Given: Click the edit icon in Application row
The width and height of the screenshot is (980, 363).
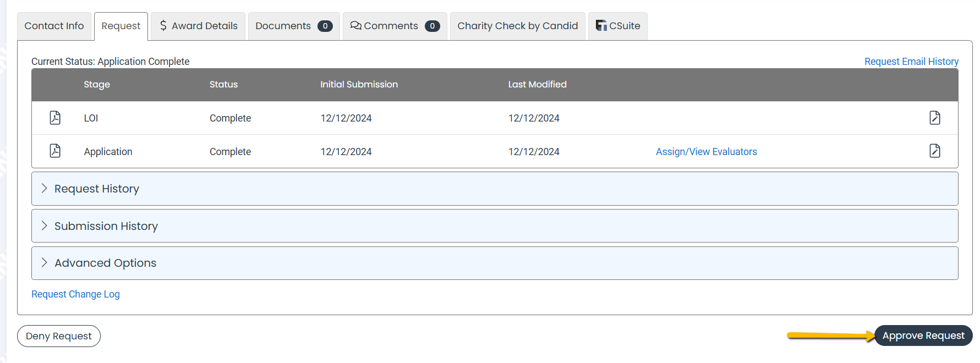Looking at the screenshot, I should click(x=934, y=151).
